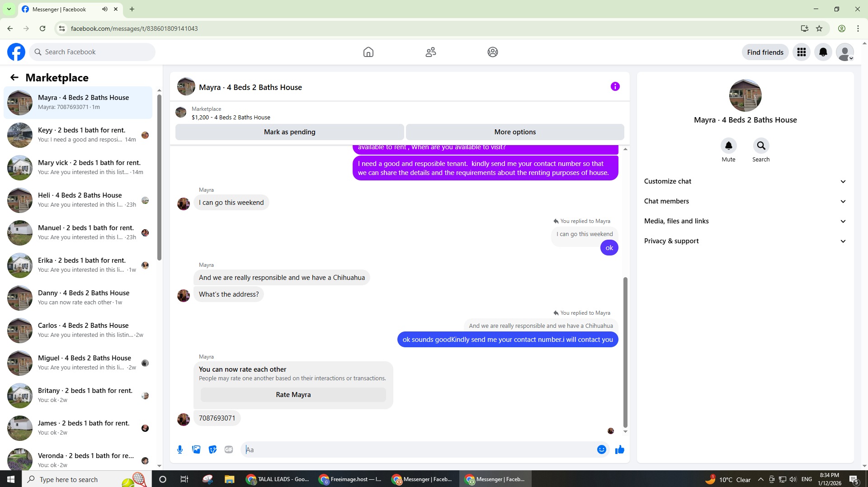Open Freeimage.host taskbar window
This screenshot has height=487, width=868.
tap(350, 479)
